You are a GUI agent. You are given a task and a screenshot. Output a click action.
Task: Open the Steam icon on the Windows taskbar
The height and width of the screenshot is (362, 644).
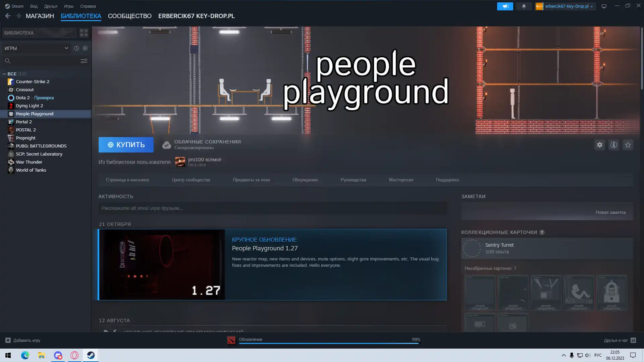tap(91, 355)
